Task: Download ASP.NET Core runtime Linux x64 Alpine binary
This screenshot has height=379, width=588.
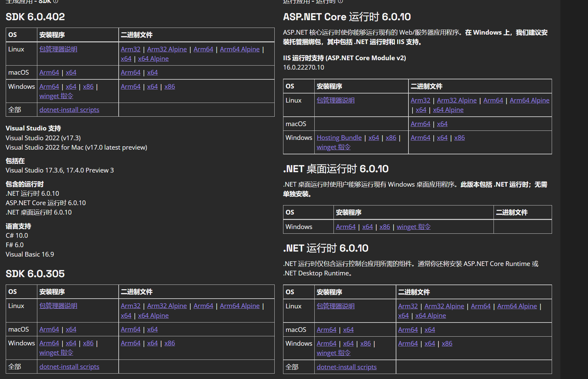Action: tap(448, 110)
